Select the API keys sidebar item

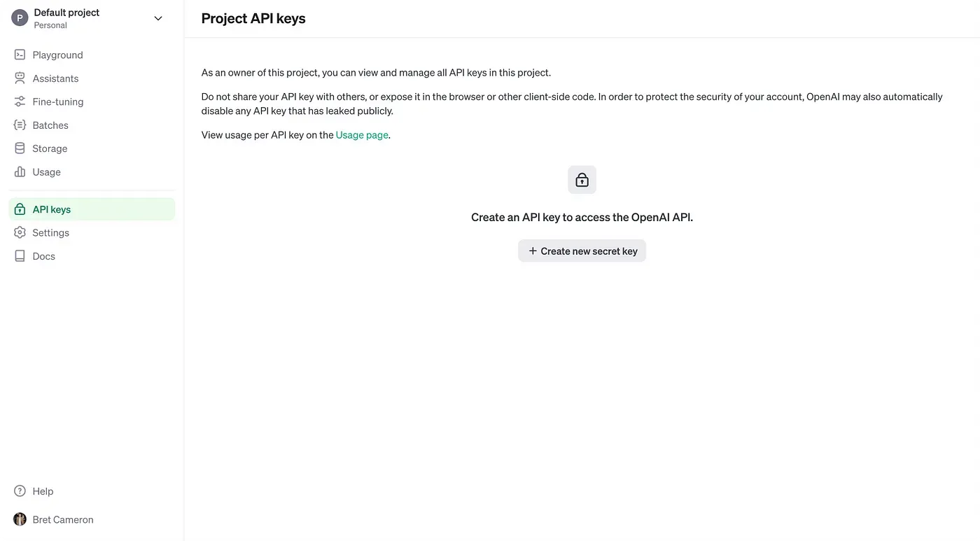coord(92,209)
